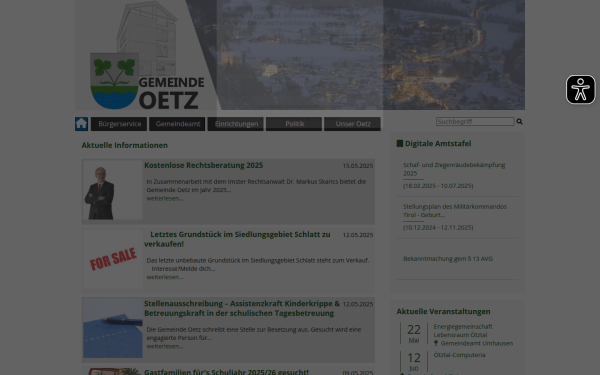Expand the Unser Oetz menu
Image resolution: width=600 pixels, height=375 pixels.
(352, 124)
